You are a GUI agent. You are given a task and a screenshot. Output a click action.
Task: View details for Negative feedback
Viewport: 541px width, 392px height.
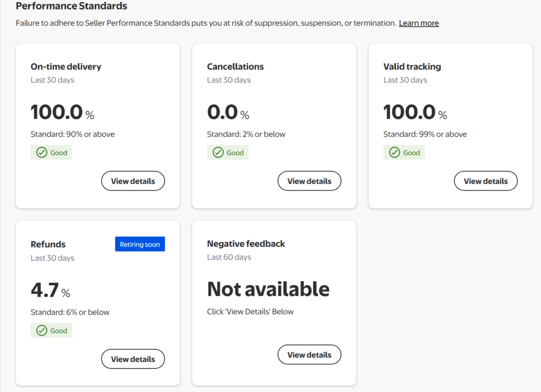pyautogui.click(x=309, y=355)
